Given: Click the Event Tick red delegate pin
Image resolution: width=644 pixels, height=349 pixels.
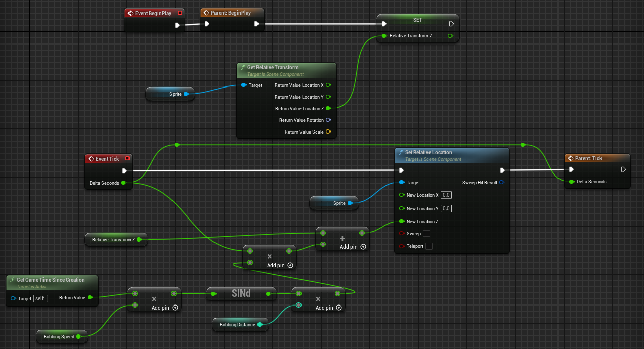Looking at the screenshot, I should pos(127,159).
